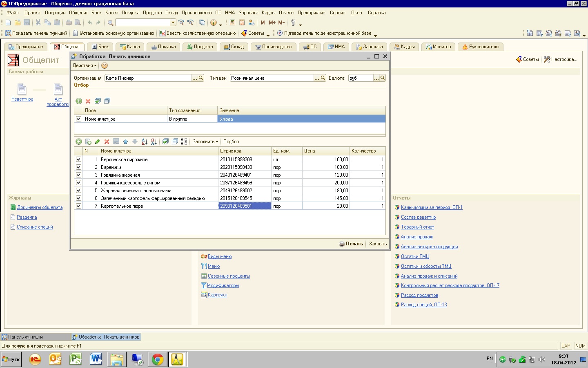
Task: Expand the search field dropdown arrow
Action: pos(173,22)
